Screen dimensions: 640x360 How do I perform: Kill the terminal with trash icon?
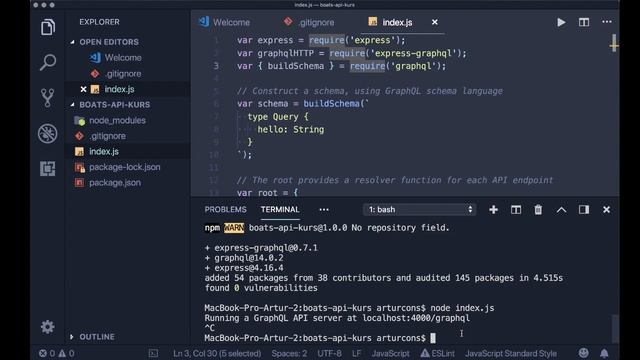538,210
